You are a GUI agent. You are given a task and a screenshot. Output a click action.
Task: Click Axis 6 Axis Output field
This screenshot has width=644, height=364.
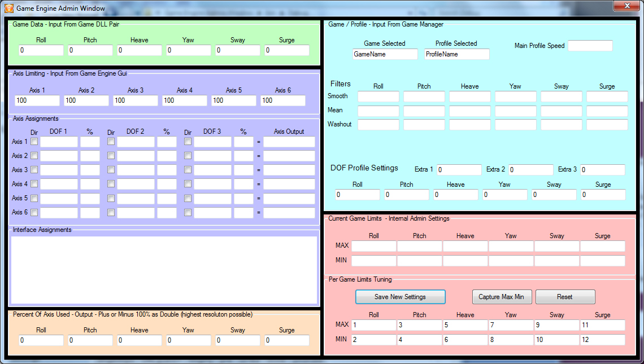289,213
